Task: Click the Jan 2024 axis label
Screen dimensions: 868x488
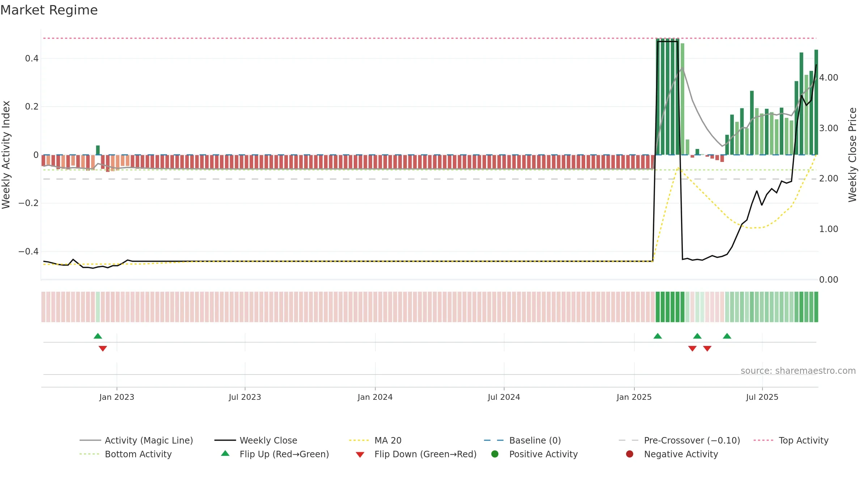Action: pos(375,397)
